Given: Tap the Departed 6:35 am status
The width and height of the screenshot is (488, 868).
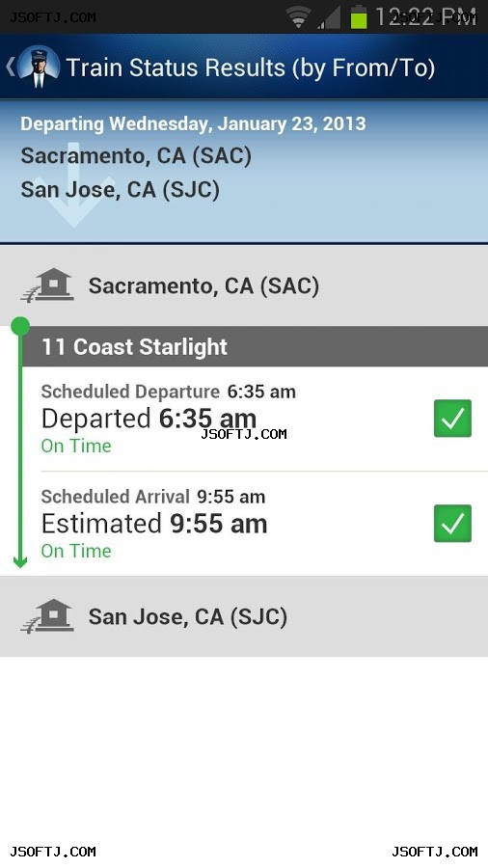Looking at the screenshot, I should (149, 419).
